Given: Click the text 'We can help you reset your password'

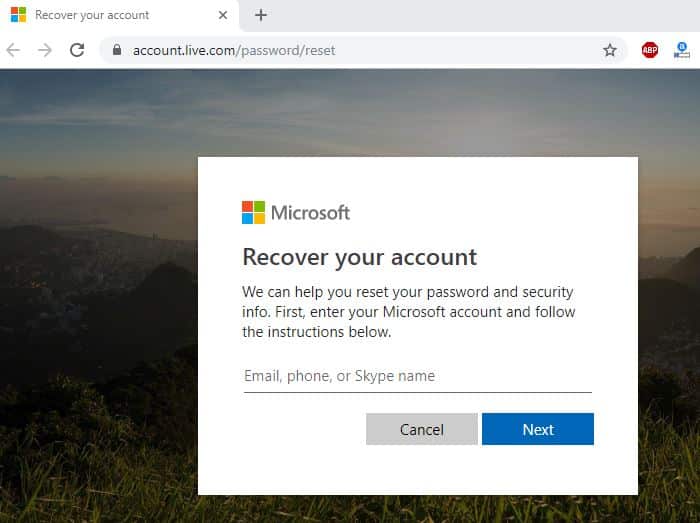Looking at the screenshot, I should [x=365, y=292].
